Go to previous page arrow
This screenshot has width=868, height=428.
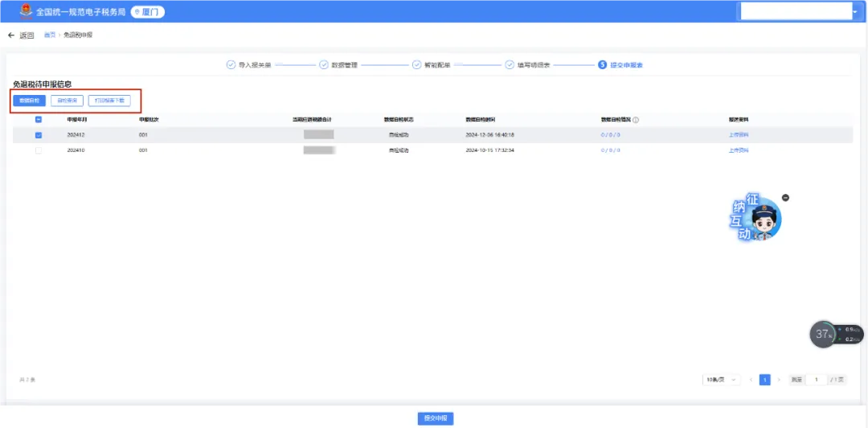751,380
